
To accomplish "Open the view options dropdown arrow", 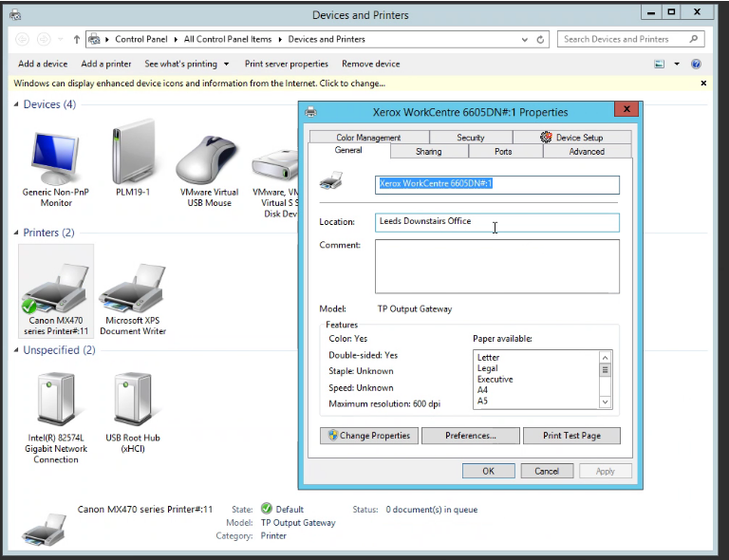I will 677,65.
